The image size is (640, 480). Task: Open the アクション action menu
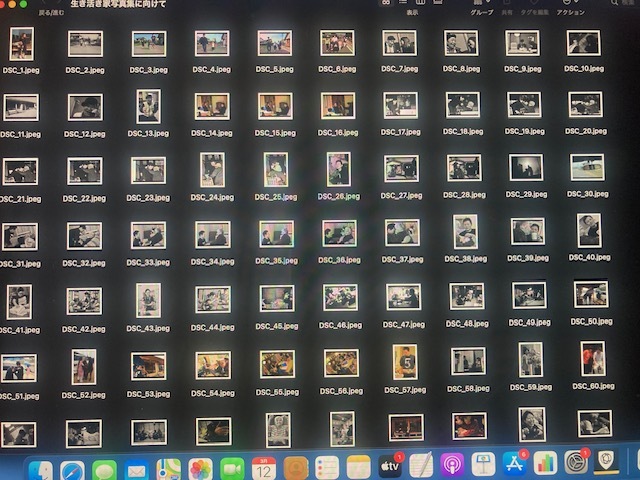tap(571, 4)
